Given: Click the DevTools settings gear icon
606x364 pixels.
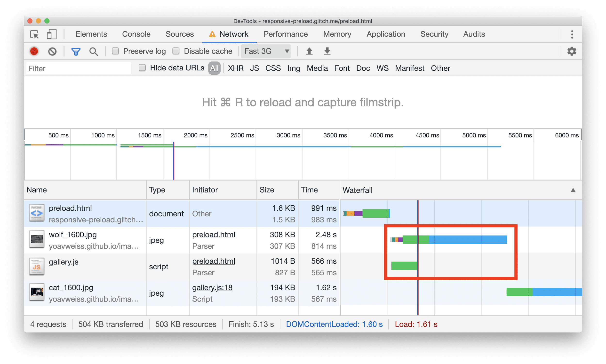Looking at the screenshot, I should [572, 52].
